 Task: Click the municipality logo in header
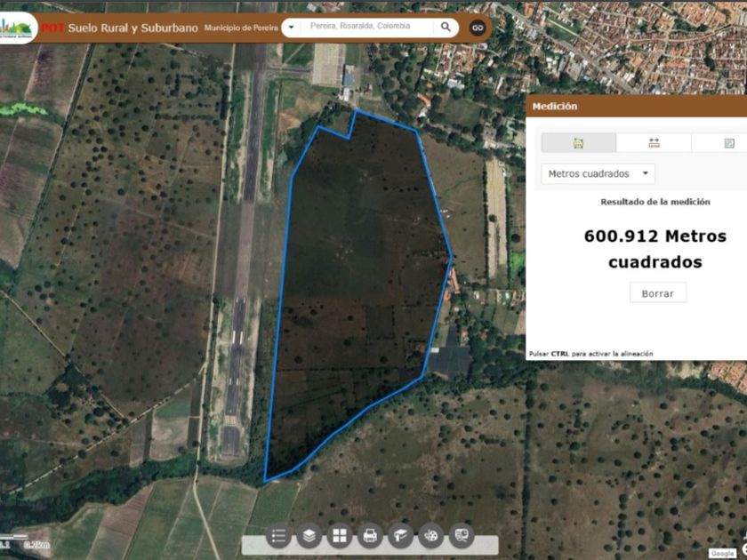17,28
